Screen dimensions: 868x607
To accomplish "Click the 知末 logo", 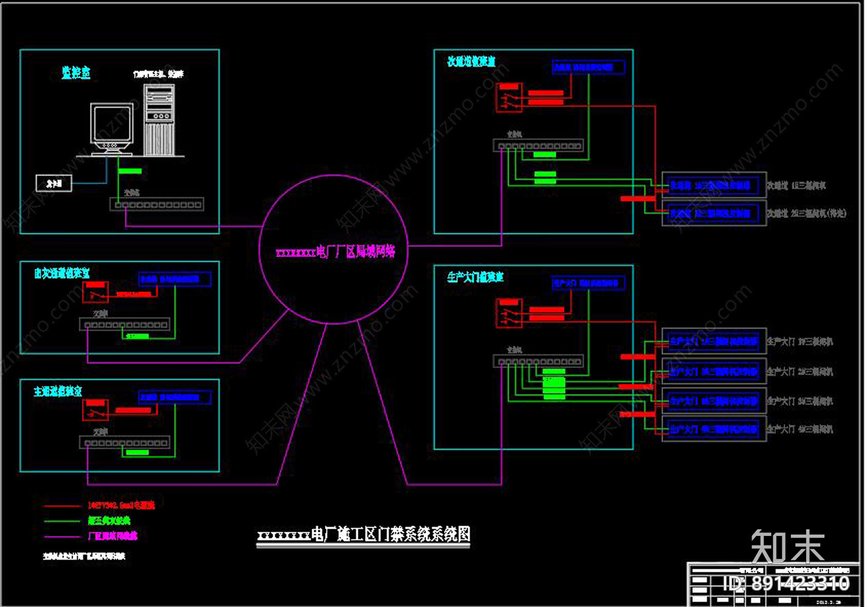I will (x=787, y=546).
